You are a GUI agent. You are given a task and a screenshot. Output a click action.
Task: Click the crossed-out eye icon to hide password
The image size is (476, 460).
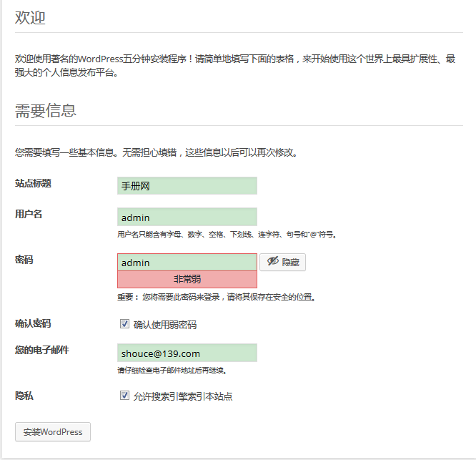pos(272,263)
